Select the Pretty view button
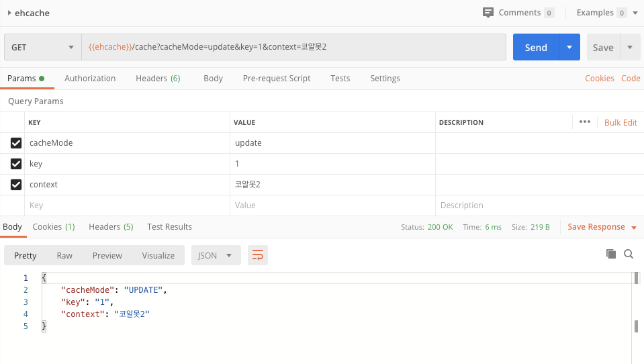 [25, 255]
